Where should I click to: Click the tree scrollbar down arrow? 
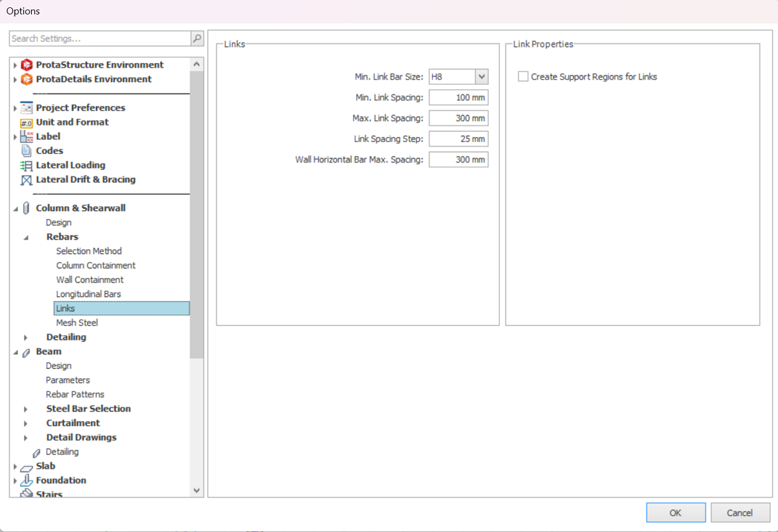196,490
